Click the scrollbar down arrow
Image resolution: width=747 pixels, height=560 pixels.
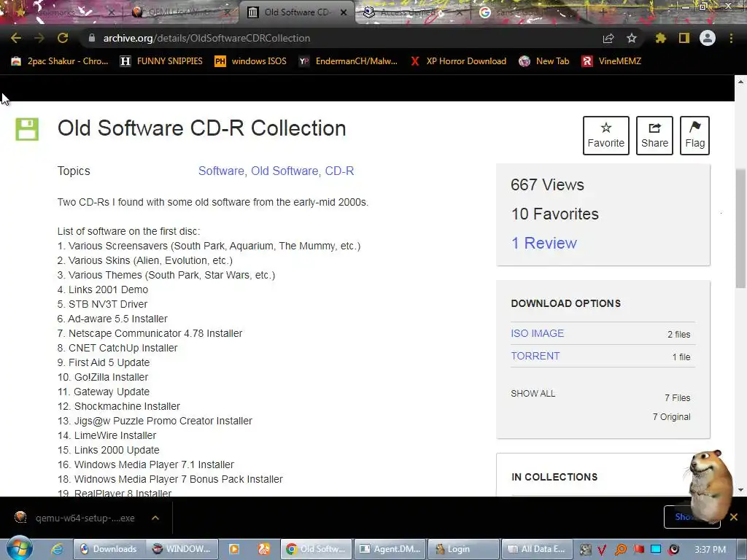pos(740,489)
